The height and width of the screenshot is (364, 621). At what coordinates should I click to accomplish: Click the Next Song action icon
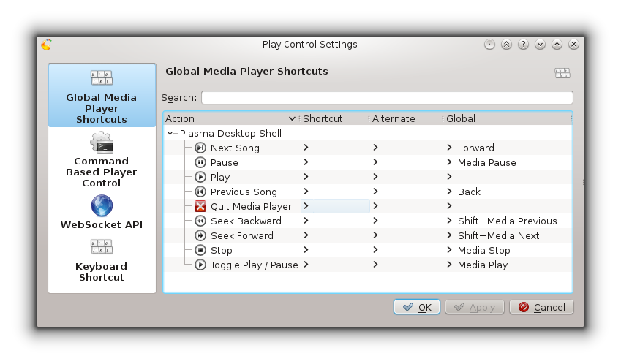tap(200, 148)
